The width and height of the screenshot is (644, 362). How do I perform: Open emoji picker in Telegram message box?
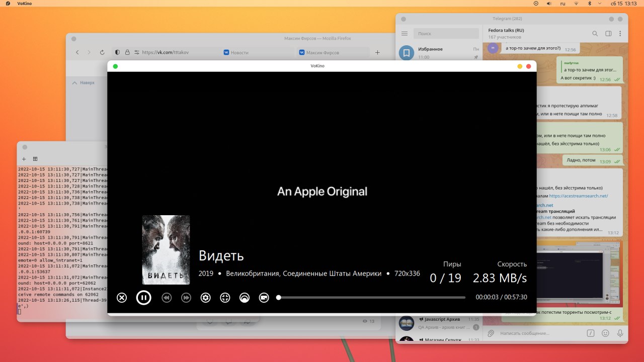click(605, 333)
